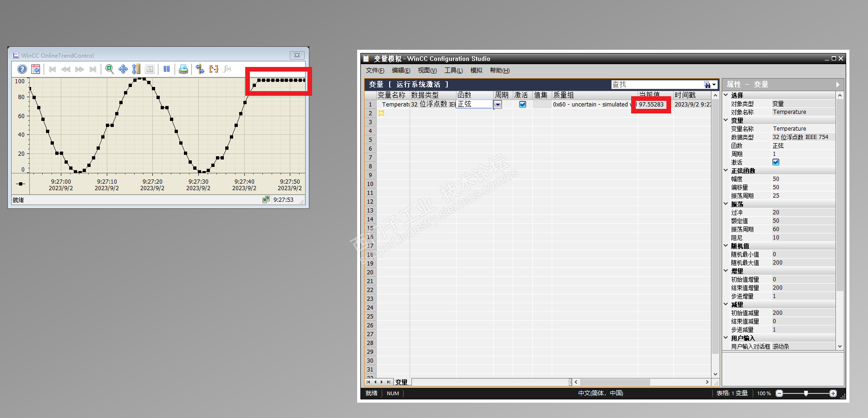This screenshot has width=868, height=418.
Task: Go to previous data record in trend
Action: point(66,69)
